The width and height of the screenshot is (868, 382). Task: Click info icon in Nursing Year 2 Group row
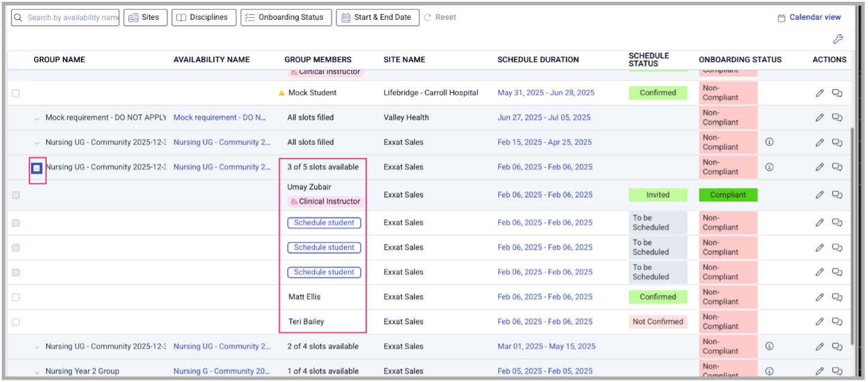click(769, 371)
